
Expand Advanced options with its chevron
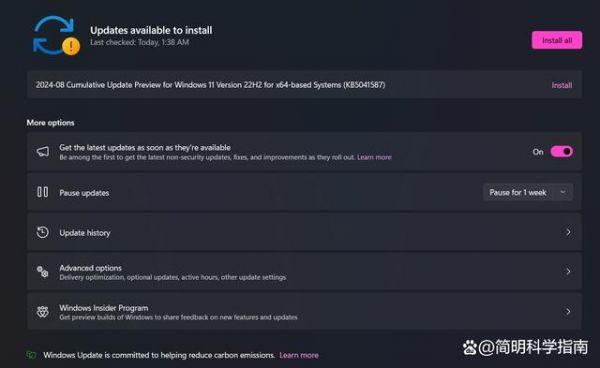(x=568, y=272)
